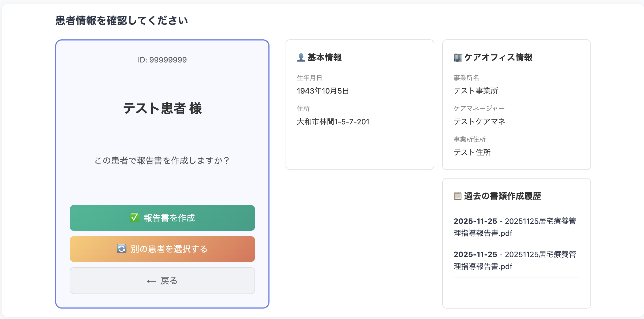Image resolution: width=644 pixels, height=319 pixels.
Task: Click the ケアオフィス情報 section title
Action: coord(499,57)
